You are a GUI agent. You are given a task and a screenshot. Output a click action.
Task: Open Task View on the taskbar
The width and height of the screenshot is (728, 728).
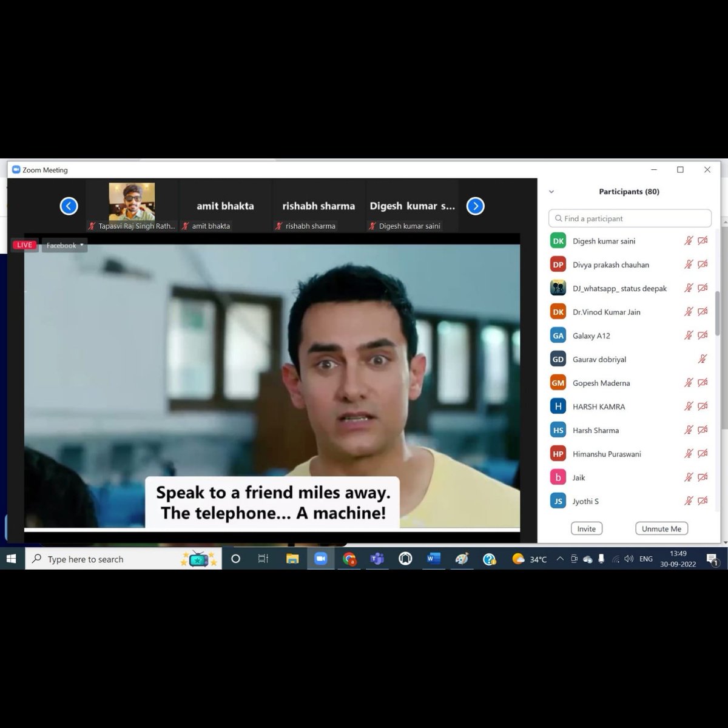point(263,559)
